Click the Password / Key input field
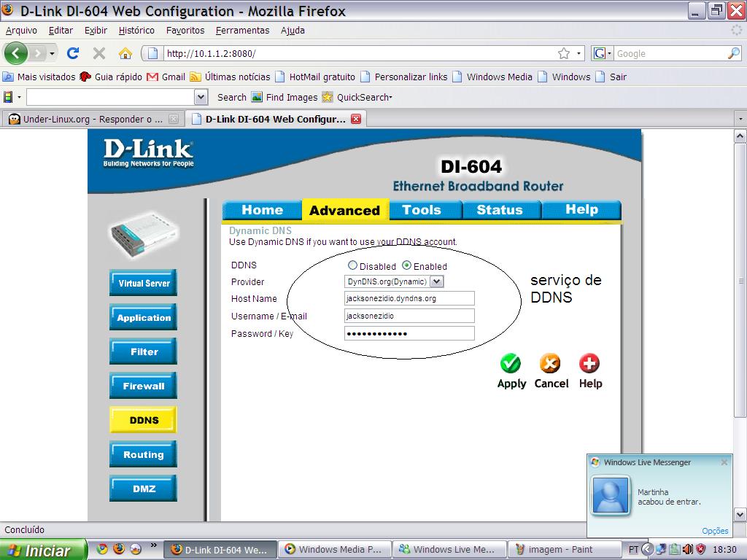747x560 pixels. point(409,333)
